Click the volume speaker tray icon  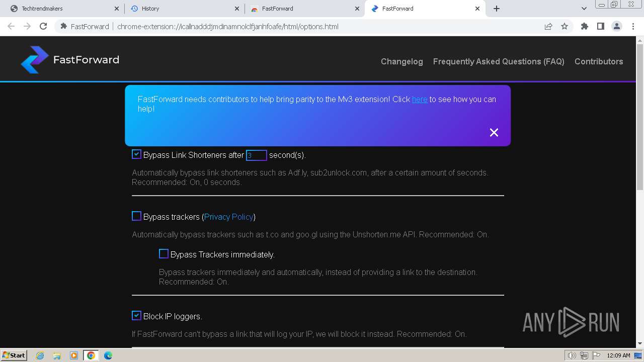coord(572,355)
